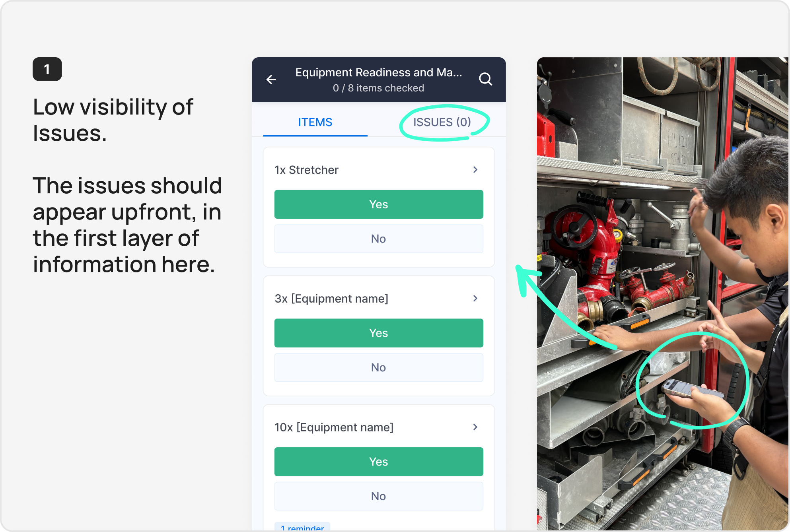Viewport: 790px width, 532px height.
Task: Expand the 10x Equipment name chevron
Action: [x=475, y=427]
